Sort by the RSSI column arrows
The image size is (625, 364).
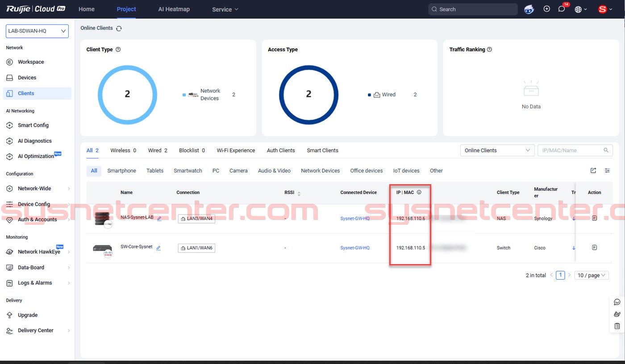(299, 193)
